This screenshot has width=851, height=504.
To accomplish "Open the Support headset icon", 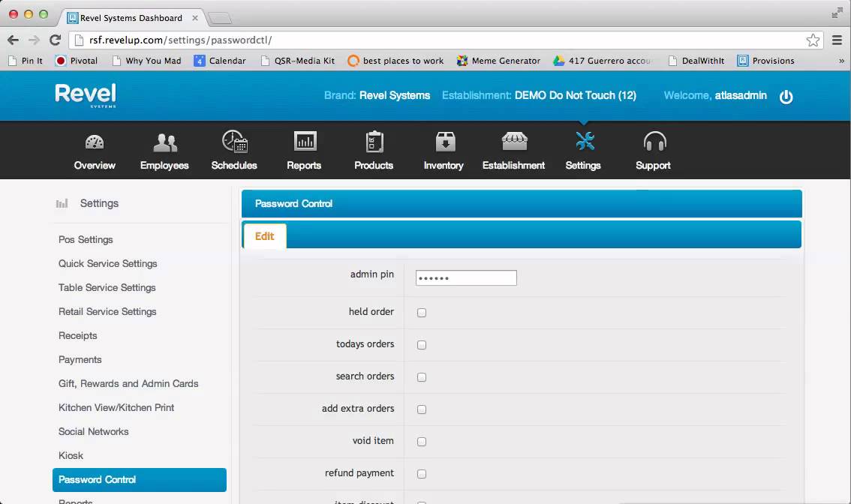I will pyautogui.click(x=654, y=142).
